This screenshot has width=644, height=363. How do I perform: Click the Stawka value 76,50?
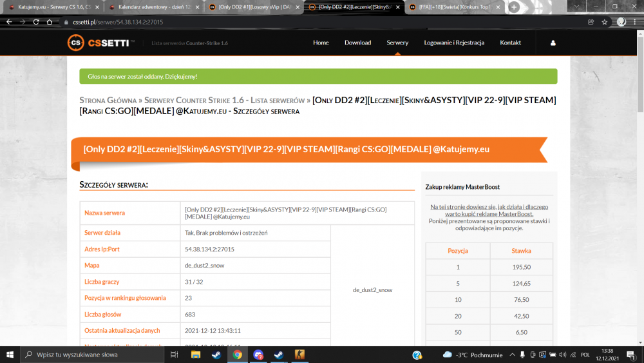click(521, 300)
